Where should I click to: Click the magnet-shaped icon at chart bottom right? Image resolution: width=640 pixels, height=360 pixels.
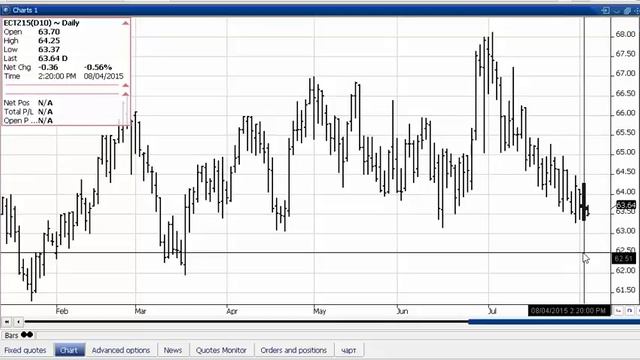tap(629, 311)
